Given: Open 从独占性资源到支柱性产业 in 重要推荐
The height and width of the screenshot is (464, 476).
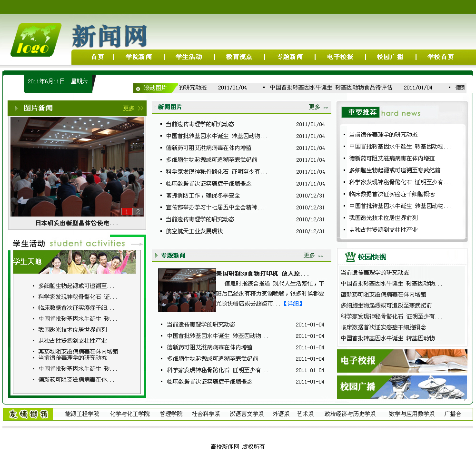Looking at the screenshot, I should (383, 230).
